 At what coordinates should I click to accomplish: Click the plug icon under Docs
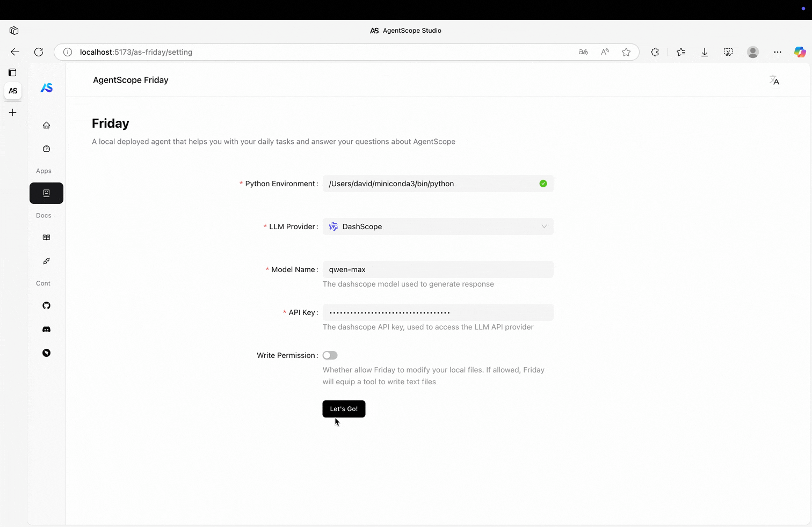46,261
